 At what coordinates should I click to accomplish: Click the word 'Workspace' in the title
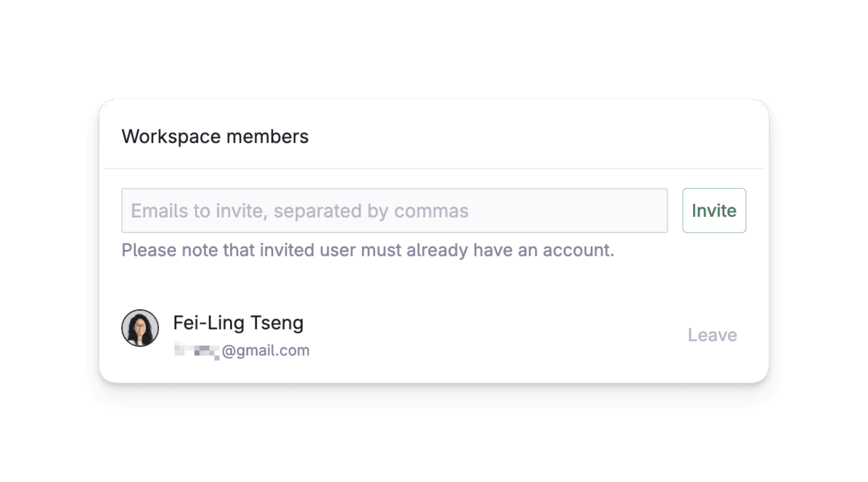coord(171,137)
